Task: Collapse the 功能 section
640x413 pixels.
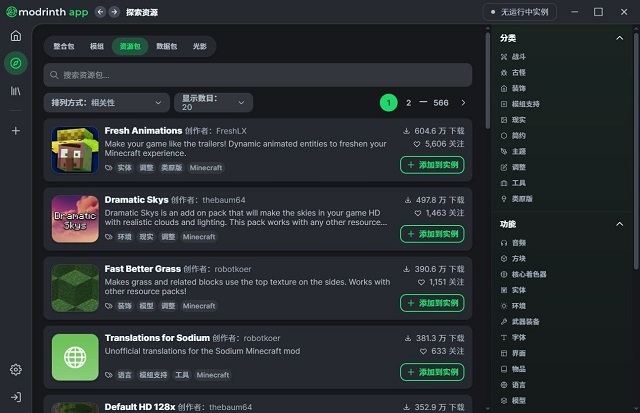Action: [x=619, y=224]
